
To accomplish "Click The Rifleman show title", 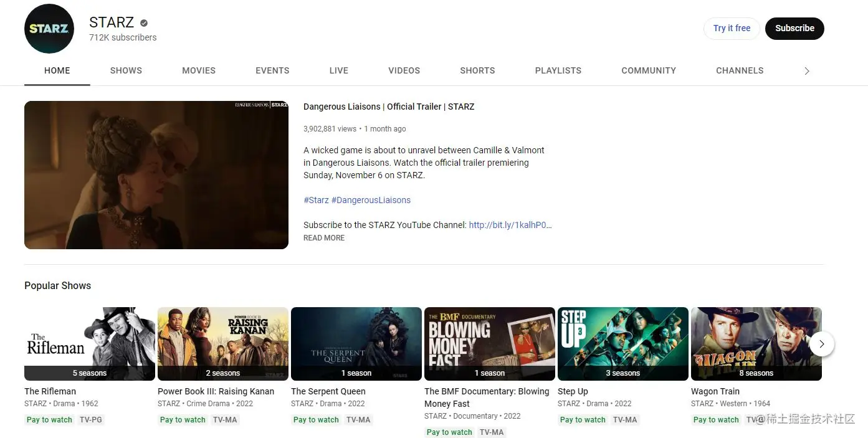I will pos(50,391).
